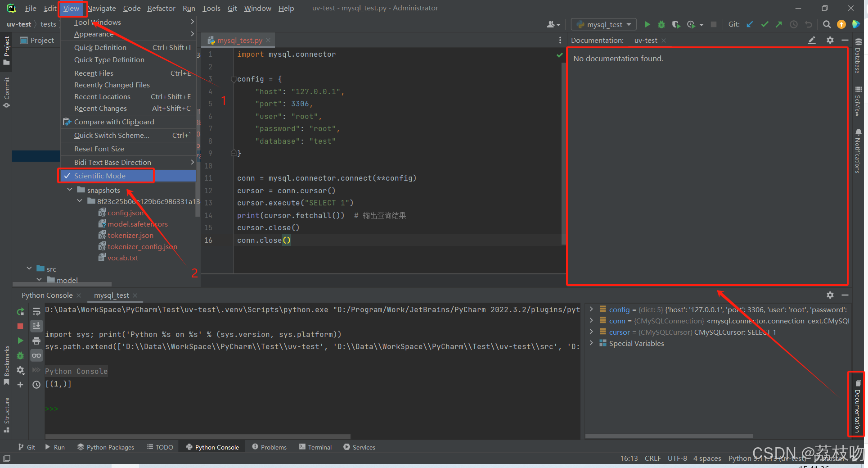868x468 pixels.
Task: Click the console horizontal scrollbar
Action: coord(198,436)
